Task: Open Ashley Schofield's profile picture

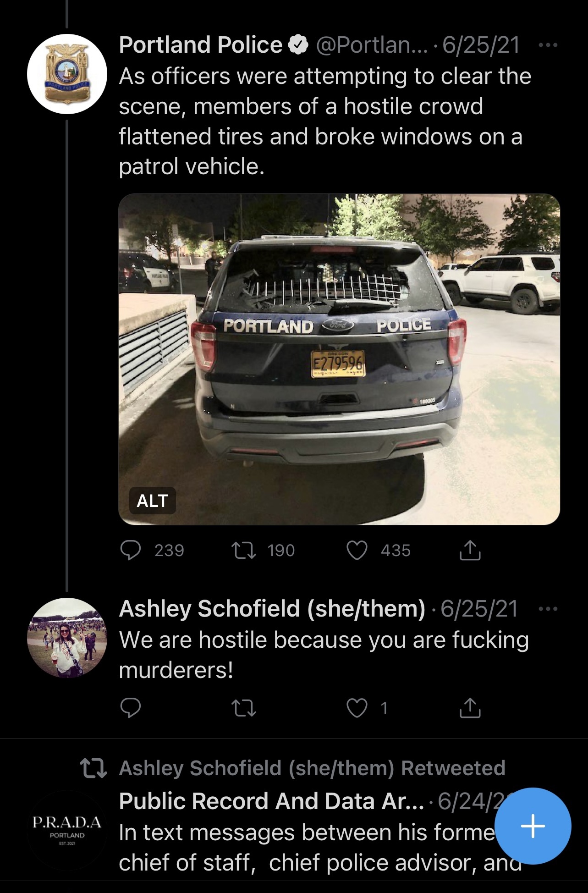Action: [x=67, y=637]
